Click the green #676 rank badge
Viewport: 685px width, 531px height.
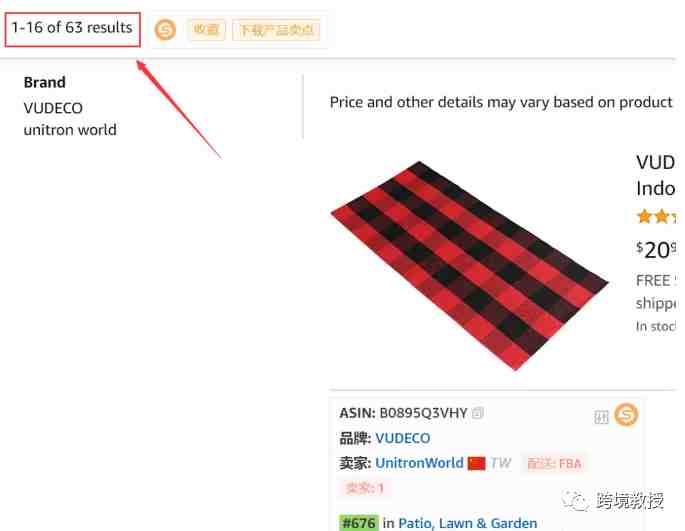[x=359, y=523]
